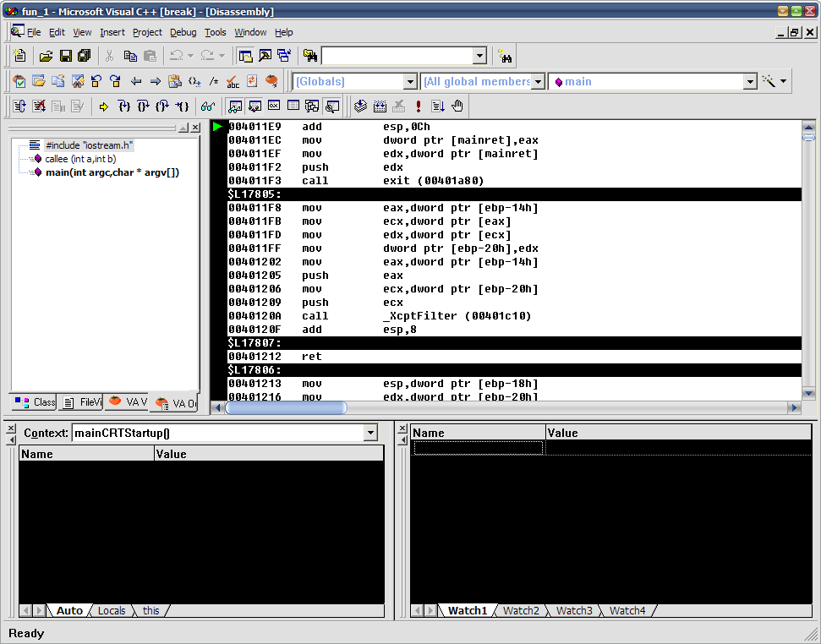Expand the Context dropdown showing mainCRTStartup()
The image size is (821, 644).
(369, 433)
